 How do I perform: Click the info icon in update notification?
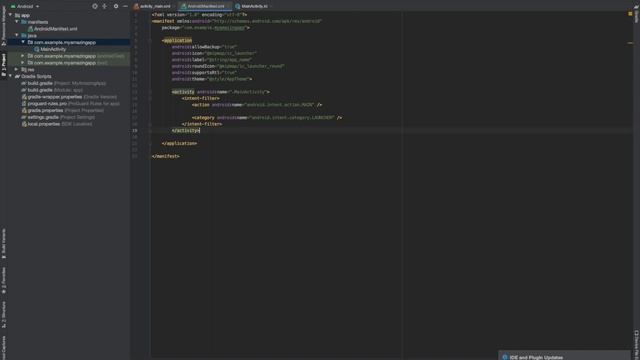coord(505,357)
